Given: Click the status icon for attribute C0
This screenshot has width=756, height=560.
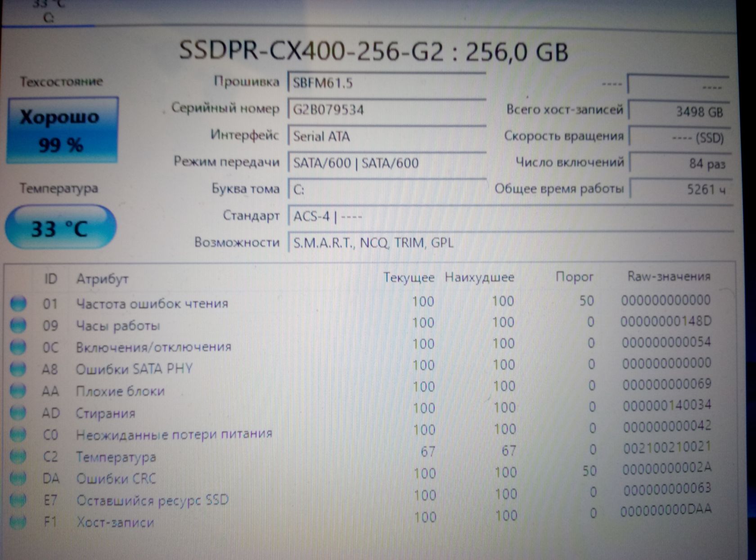Looking at the screenshot, I should click(x=18, y=434).
